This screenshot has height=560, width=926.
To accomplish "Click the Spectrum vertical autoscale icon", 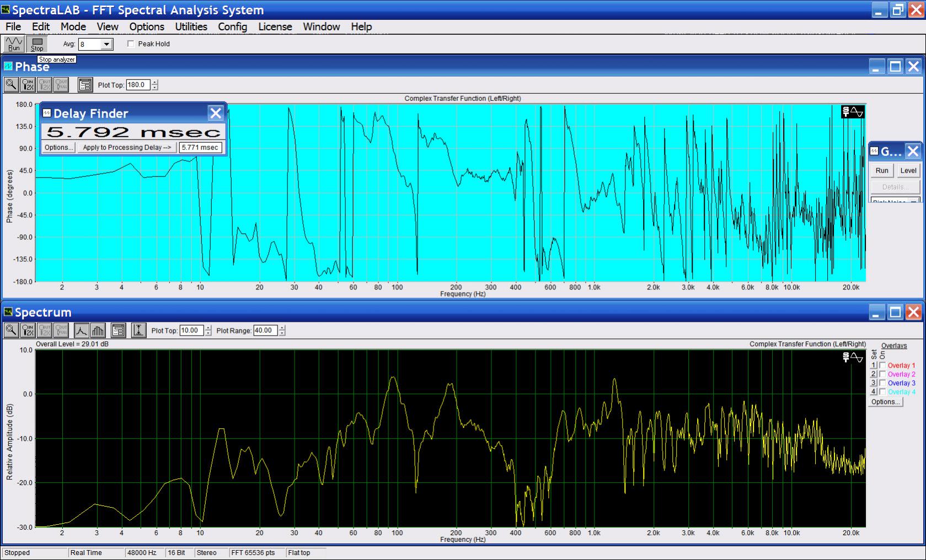I will click(138, 330).
